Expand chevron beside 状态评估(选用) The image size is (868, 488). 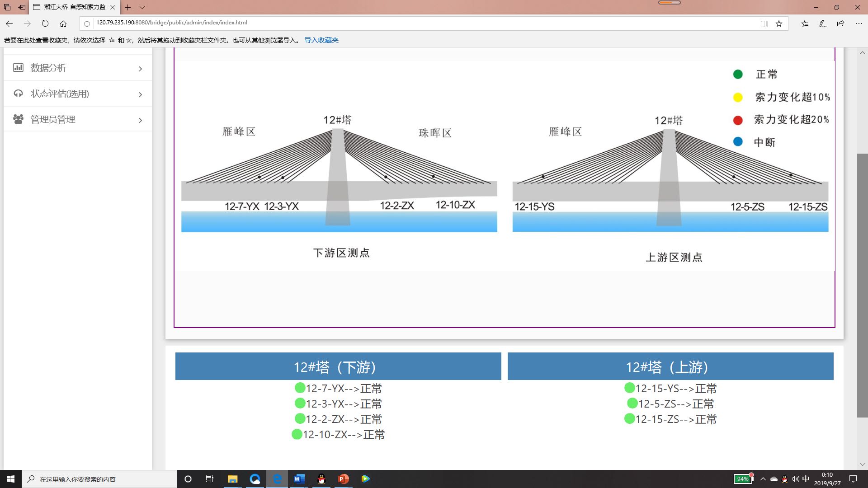[x=140, y=94]
